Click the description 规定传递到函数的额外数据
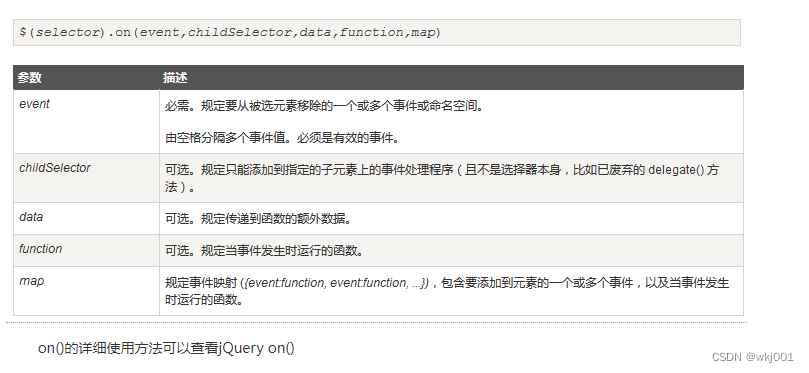Viewport: 809px width, 373px height. point(258,219)
